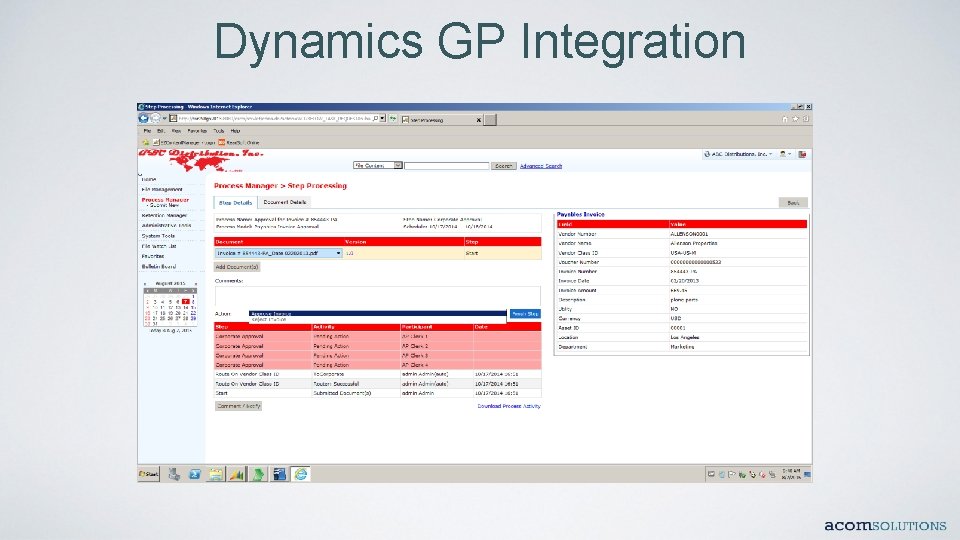Open Process Manager in the sidebar

click(165, 200)
